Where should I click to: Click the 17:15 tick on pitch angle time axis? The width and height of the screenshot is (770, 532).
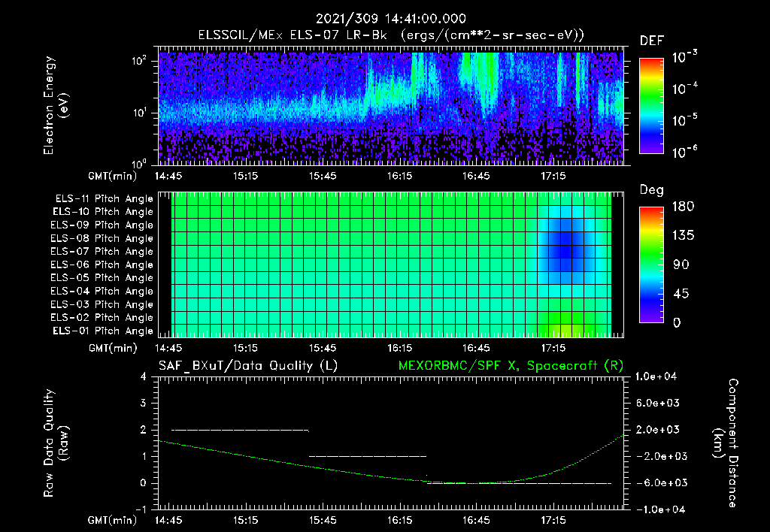pos(553,348)
